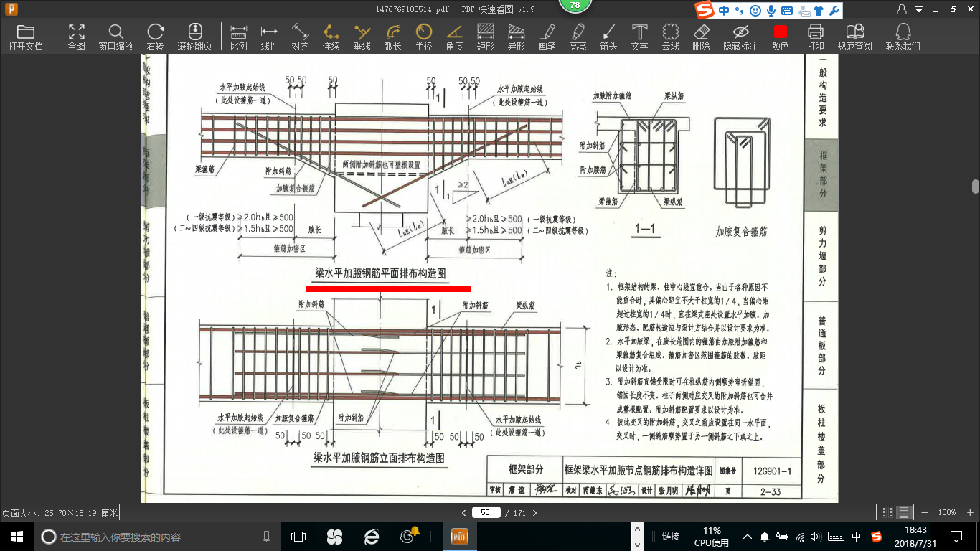The height and width of the screenshot is (551, 980).
Task: Click the green 78 badge at top
Action: click(575, 6)
